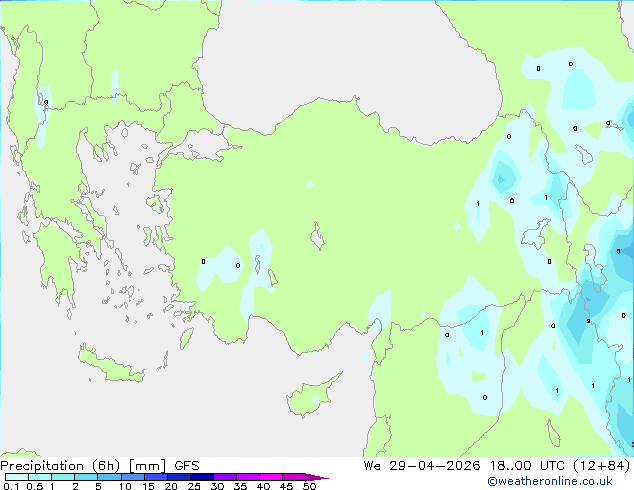Viewport: 634px width, 490px height.
Task: Select the 0.5–1 mm legend color box
Action: [x=40, y=477]
